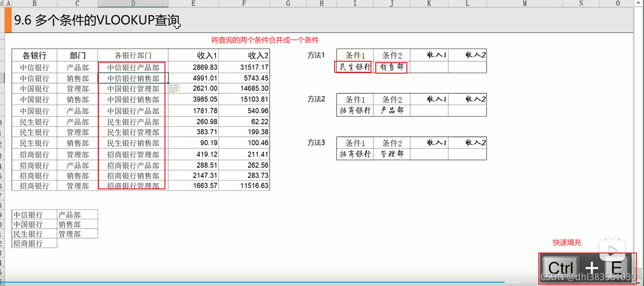Select cell 招商银行销售部

133,176
